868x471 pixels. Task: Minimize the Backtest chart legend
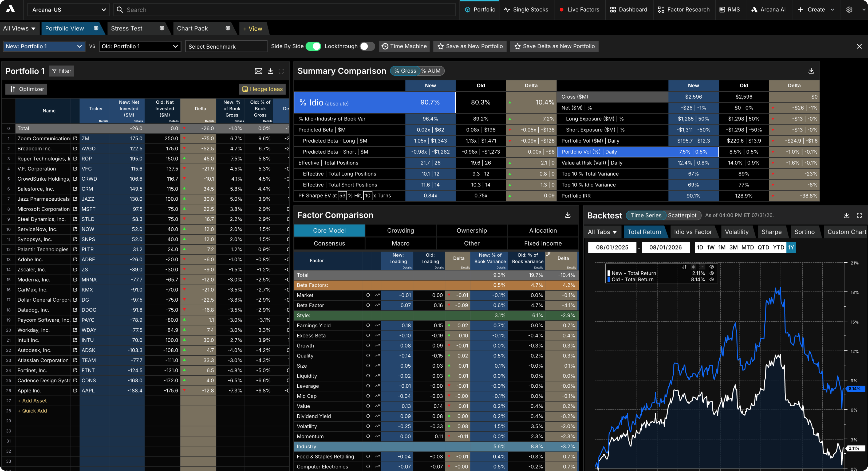coord(703,267)
